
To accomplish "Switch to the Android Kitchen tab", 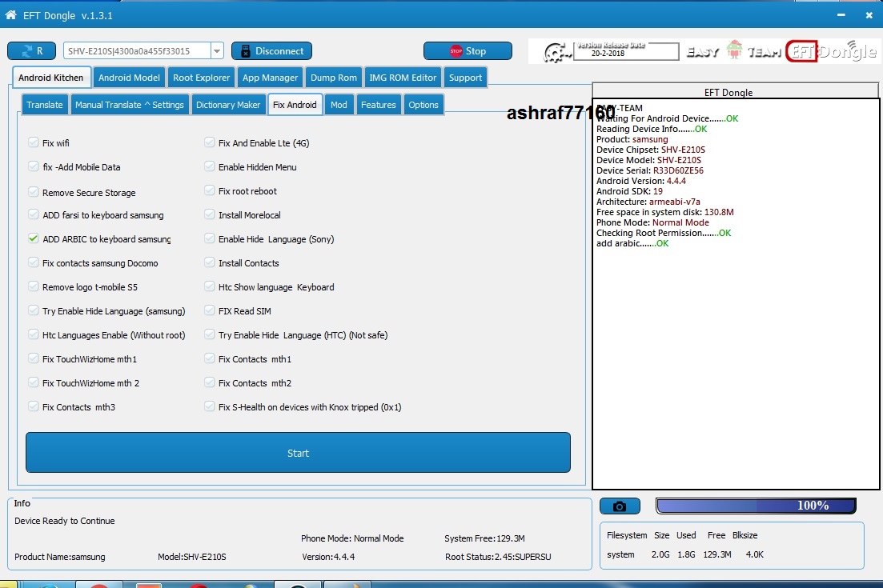I will pyautogui.click(x=50, y=78).
